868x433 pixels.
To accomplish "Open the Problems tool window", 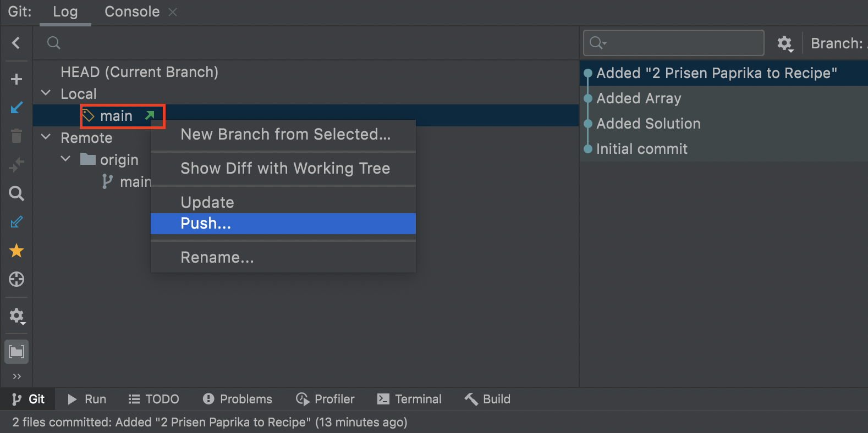I will pyautogui.click(x=238, y=399).
